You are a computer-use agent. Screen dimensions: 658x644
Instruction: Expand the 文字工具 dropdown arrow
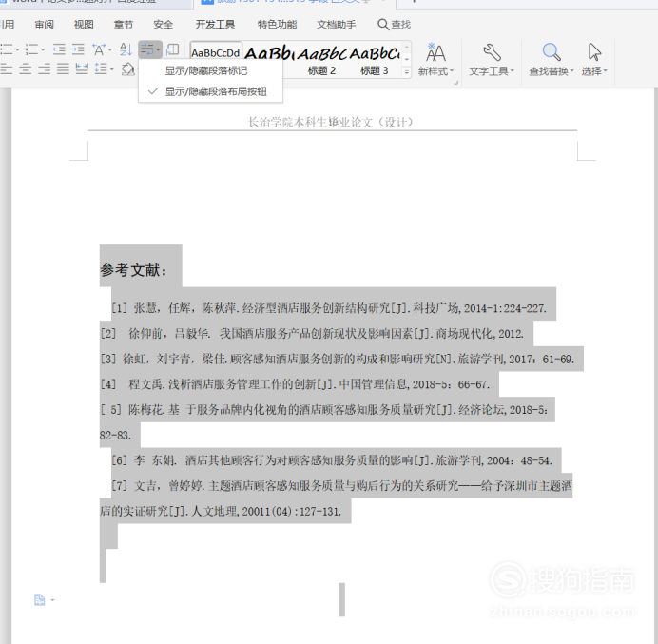512,71
